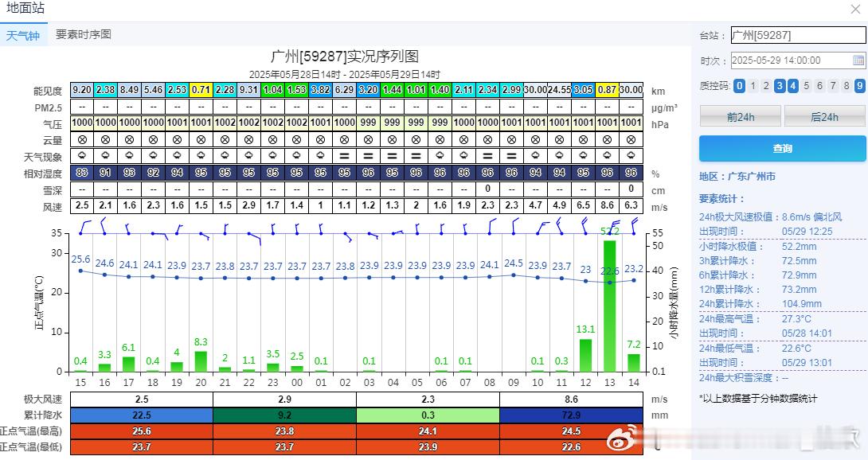The height and width of the screenshot is (460, 868).
Task: Click the 后24h button
Action: [x=825, y=117]
